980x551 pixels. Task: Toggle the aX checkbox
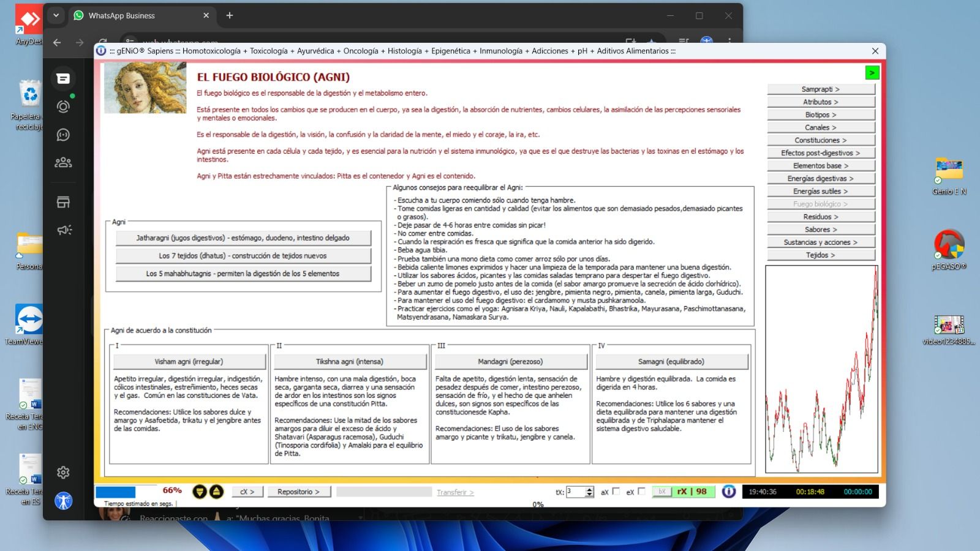616,491
